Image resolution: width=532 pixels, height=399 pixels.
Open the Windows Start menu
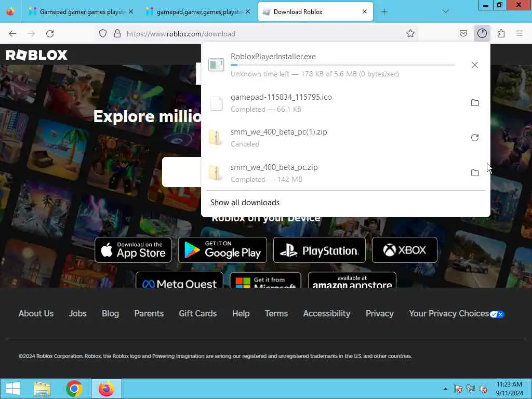[x=13, y=389]
